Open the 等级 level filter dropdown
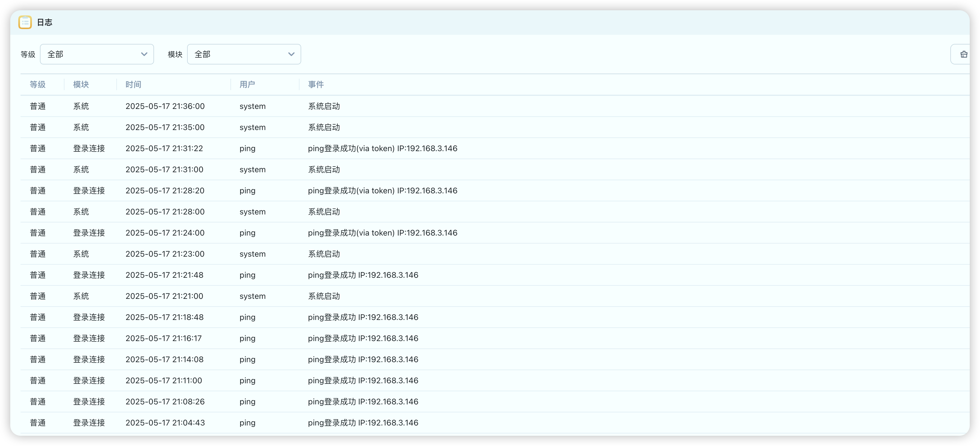 (97, 54)
